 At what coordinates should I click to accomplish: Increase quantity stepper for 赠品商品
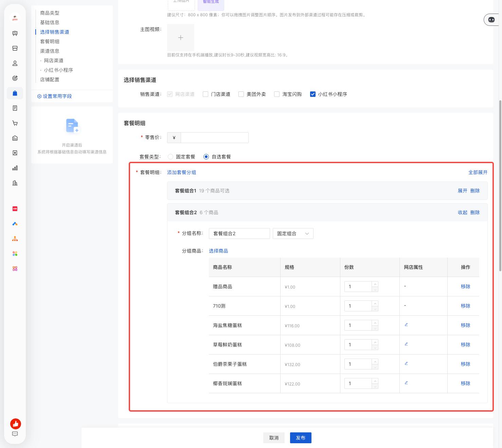(x=375, y=284)
